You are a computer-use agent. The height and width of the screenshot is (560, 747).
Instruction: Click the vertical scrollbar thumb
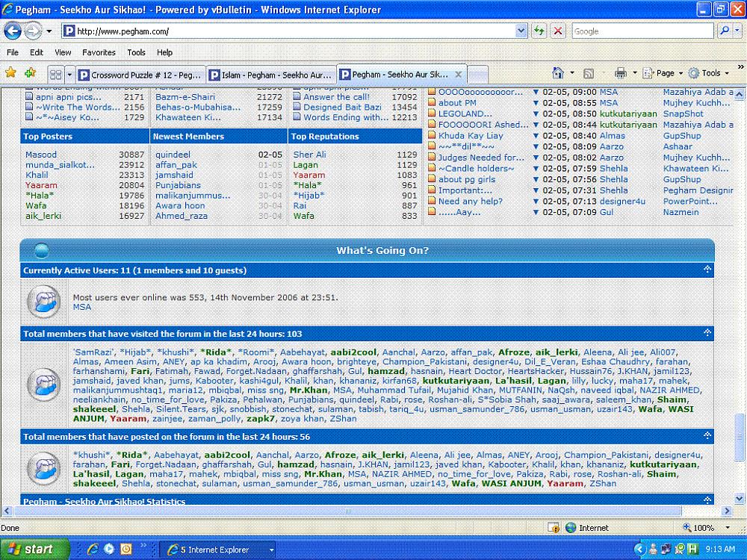[739, 438]
